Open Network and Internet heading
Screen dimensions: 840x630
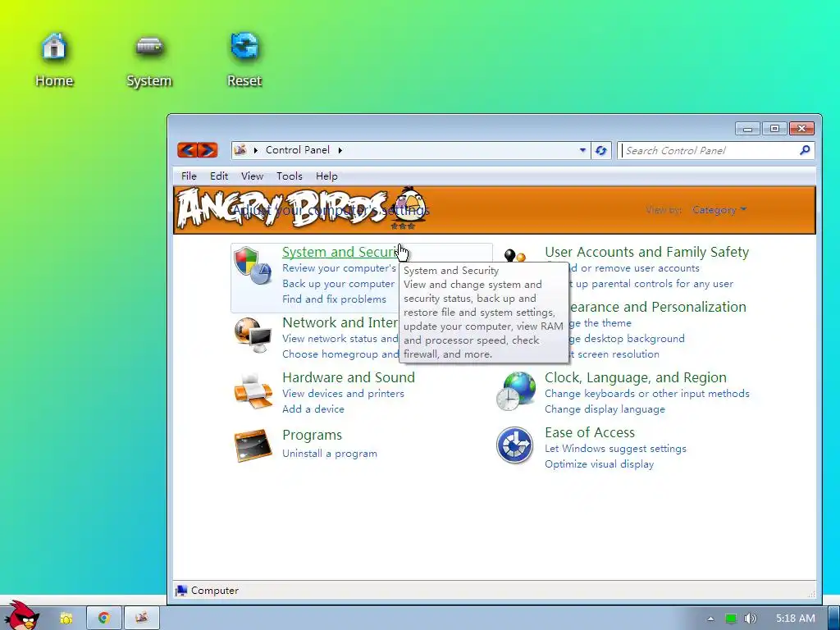(340, 322)
